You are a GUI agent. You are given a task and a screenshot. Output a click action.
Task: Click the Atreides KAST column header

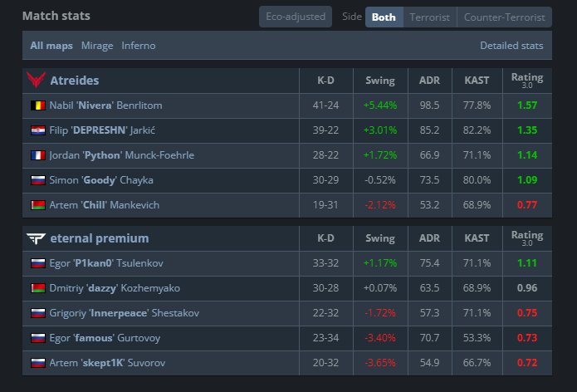point(477,81)
